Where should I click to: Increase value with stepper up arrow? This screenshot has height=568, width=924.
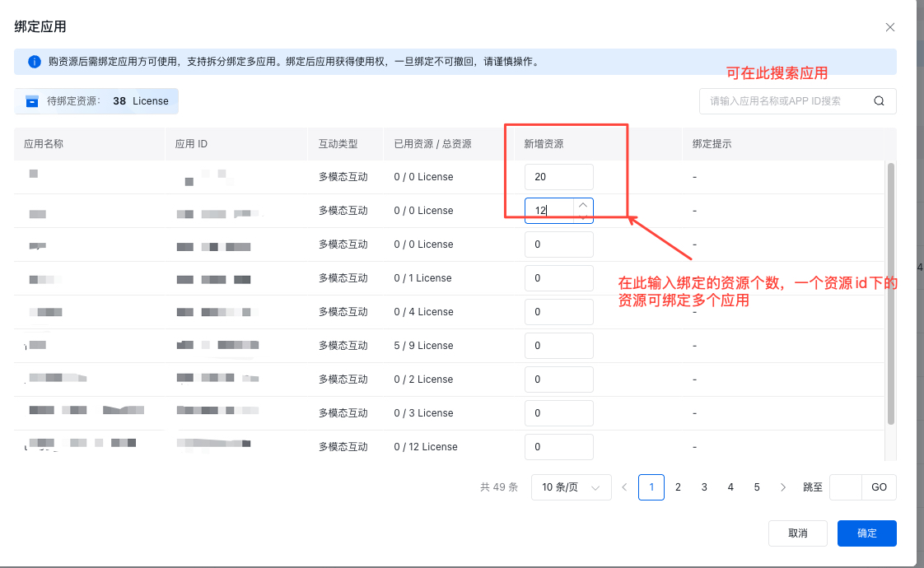[583, 205]
